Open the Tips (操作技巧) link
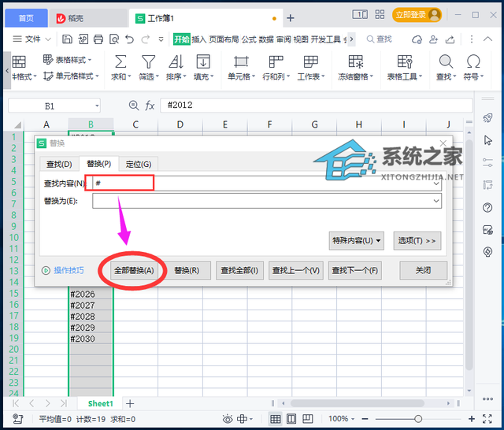The width and height of the screenshot is (504, 430). pos(69,270)
